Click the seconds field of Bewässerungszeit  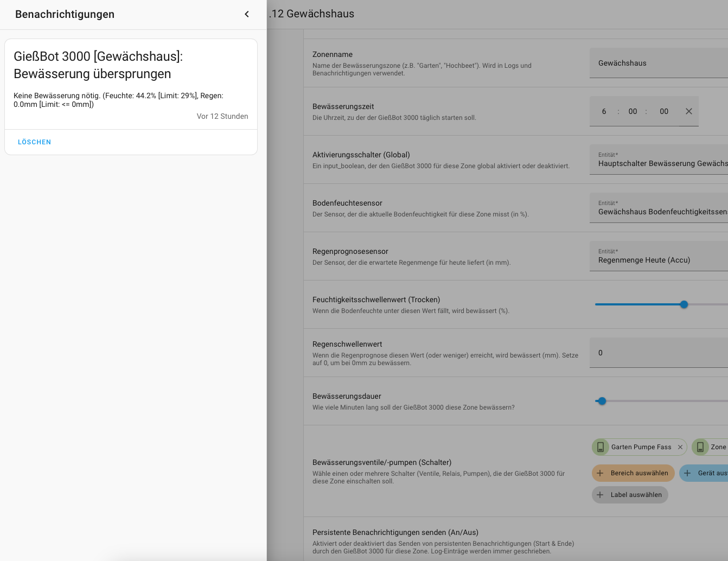[664, 111]
